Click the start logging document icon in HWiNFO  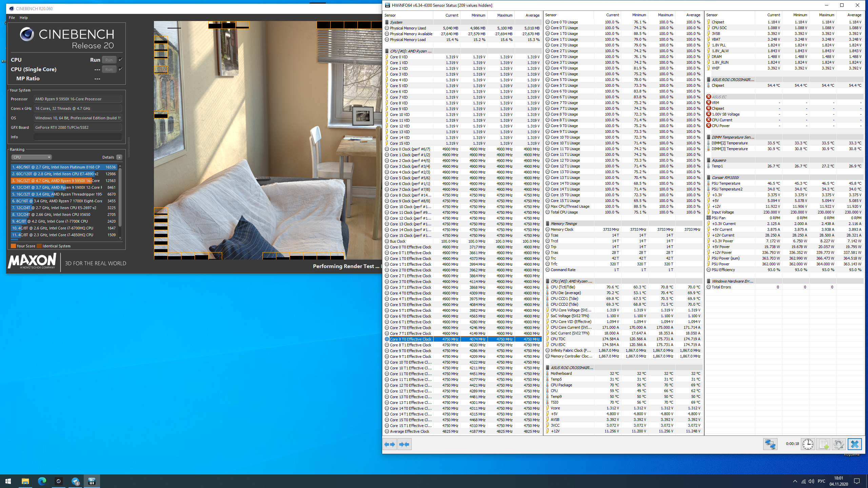823,444
